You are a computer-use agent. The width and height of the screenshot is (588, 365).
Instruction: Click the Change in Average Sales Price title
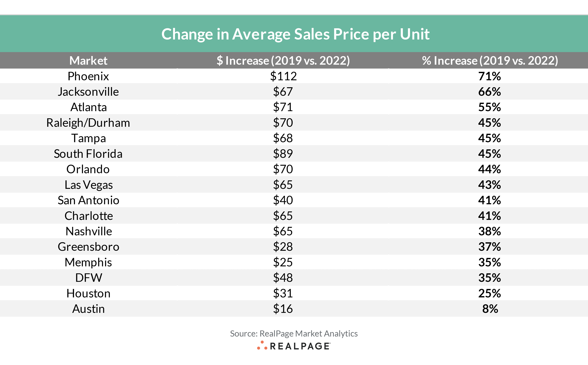coord(295,34)
